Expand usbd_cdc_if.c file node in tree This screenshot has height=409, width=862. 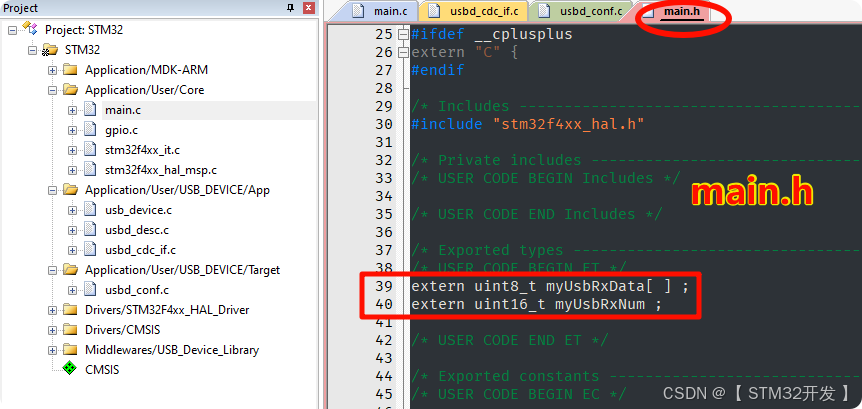point(72,250)
